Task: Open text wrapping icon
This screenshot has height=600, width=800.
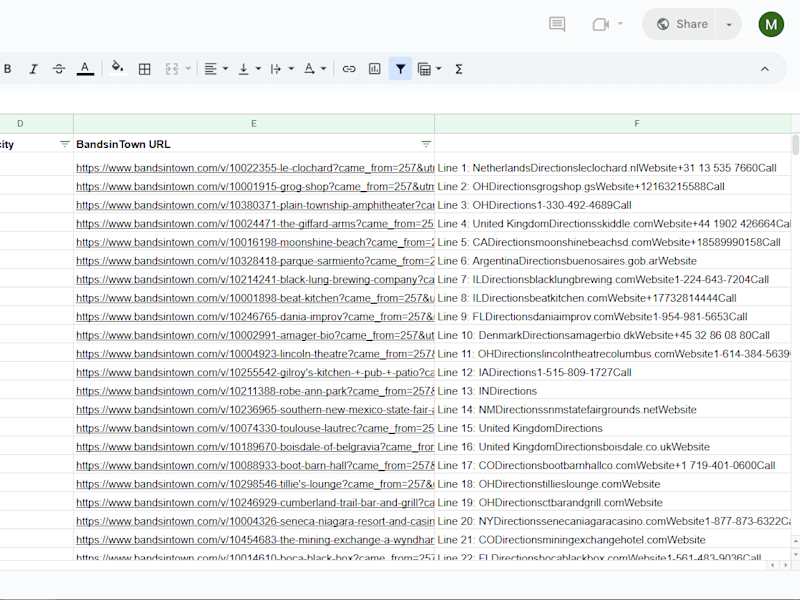Action: [276, 69]
